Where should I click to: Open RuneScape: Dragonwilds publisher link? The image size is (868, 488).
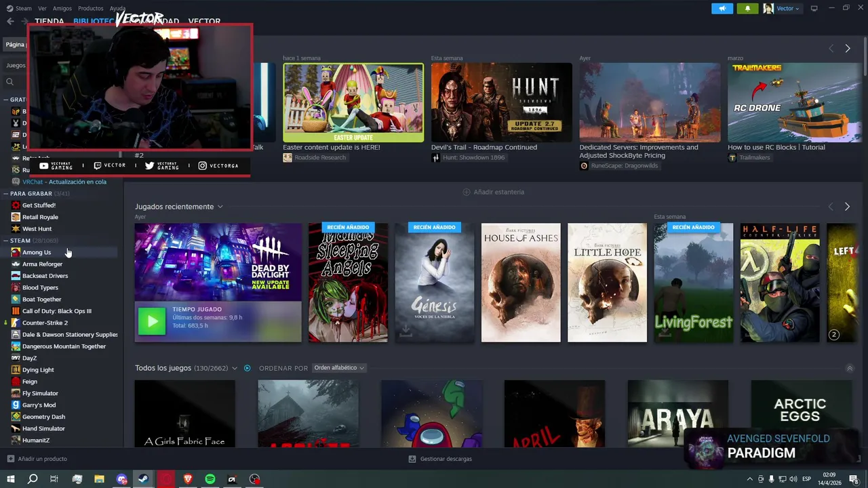(625, 165)
